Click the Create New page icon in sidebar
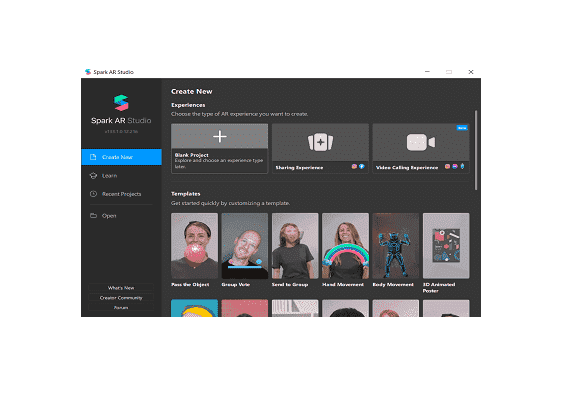This screenshot has width=577, height=411. pyautogui.click(x=93, y=157)
